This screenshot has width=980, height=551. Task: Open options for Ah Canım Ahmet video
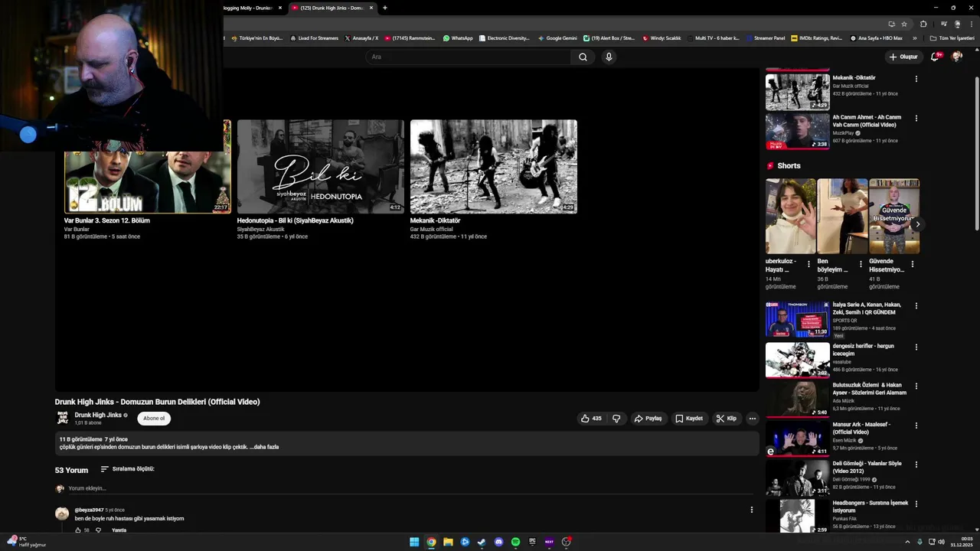pyautogui.click(x=916, y=119)
